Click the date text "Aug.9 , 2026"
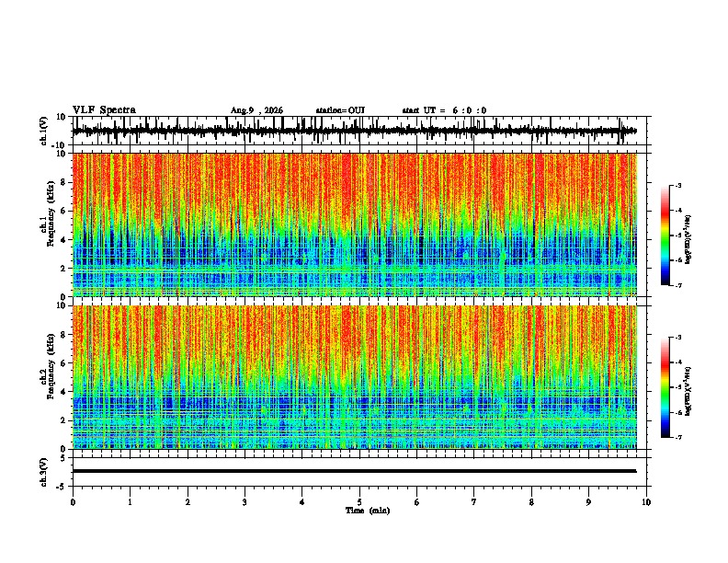Screen dimensions: 728x563 tap(256, 110)
